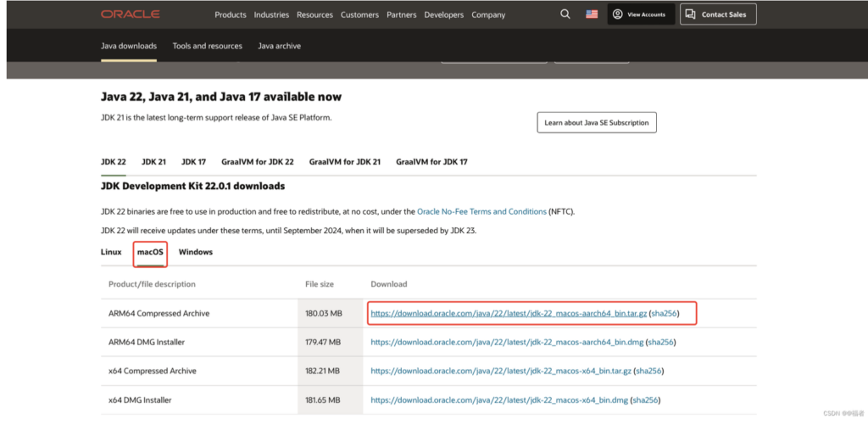
Task: Click the Product/file description column header
Action: 152,284
